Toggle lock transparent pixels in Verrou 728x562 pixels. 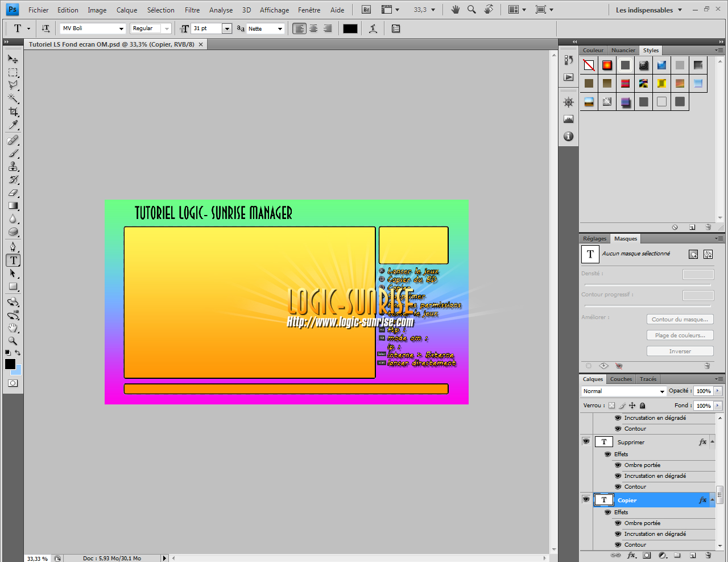612,406
